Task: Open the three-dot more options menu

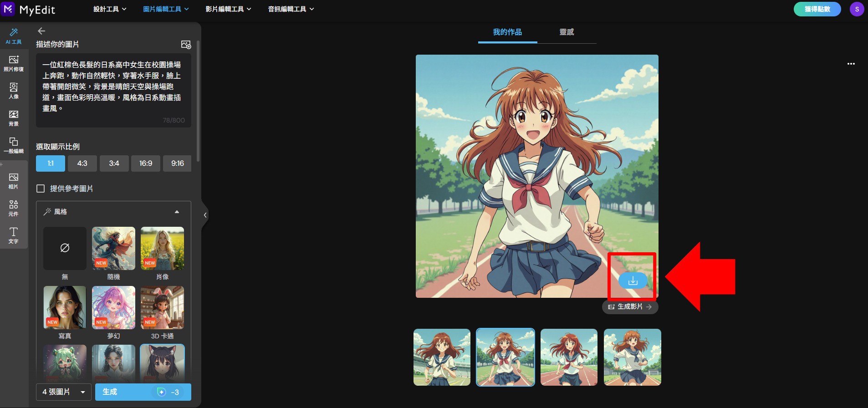Action: (851, 64)
